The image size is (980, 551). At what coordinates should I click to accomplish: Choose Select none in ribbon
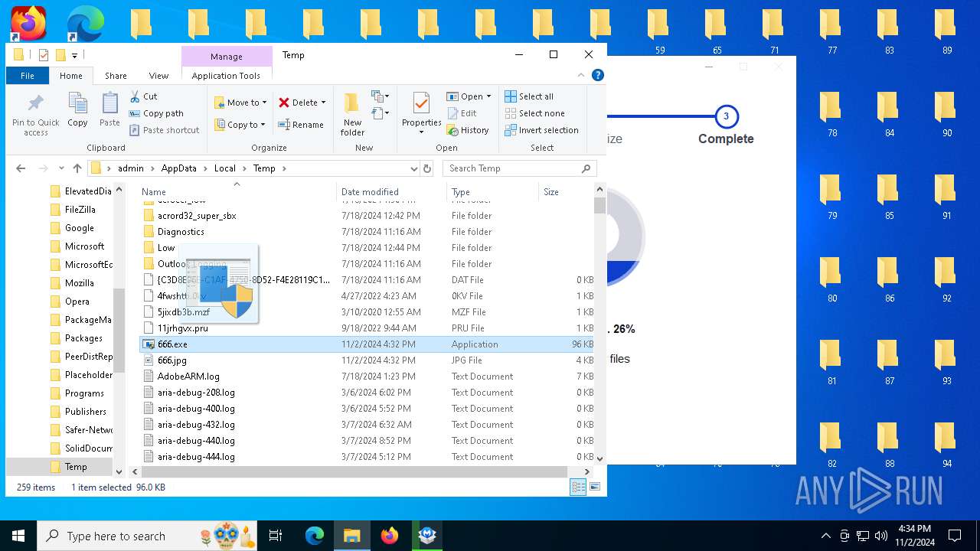click(534, 113)
